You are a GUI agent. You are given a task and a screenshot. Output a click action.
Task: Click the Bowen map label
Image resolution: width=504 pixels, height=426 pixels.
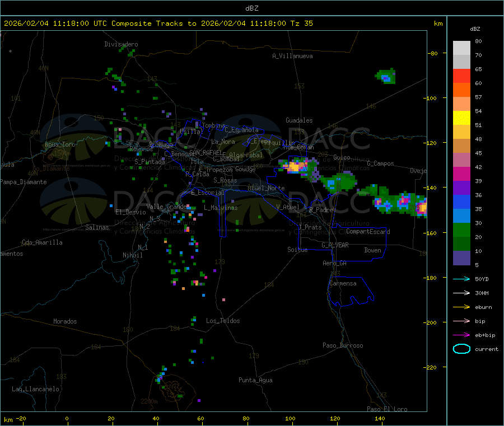click(x=372, y=250)
